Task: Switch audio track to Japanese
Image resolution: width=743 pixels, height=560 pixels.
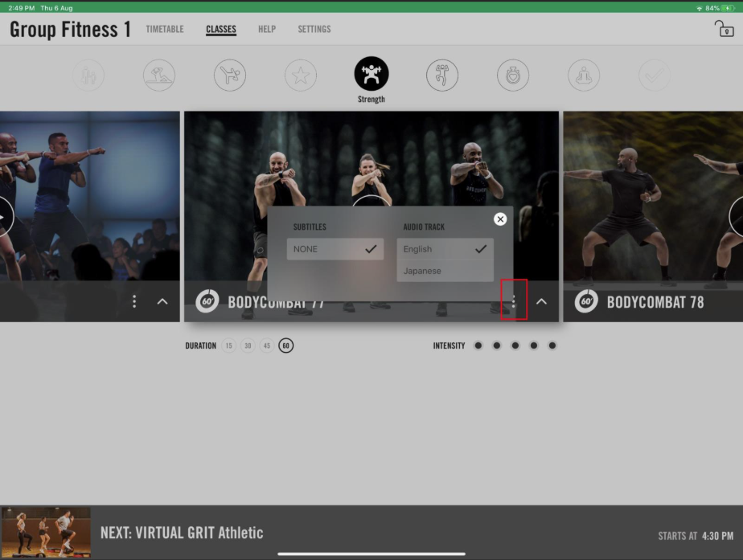Action: pyautogui.click(x=445, y=271)
